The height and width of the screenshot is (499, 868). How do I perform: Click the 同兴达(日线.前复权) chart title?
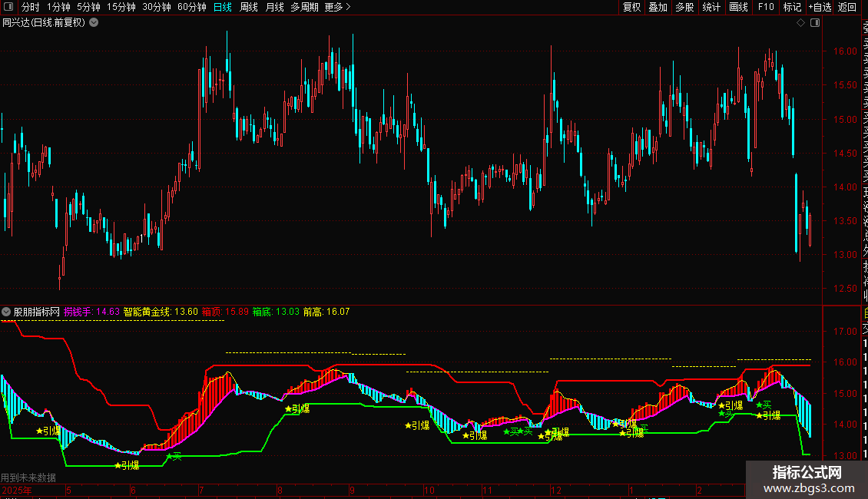(44, 23)
